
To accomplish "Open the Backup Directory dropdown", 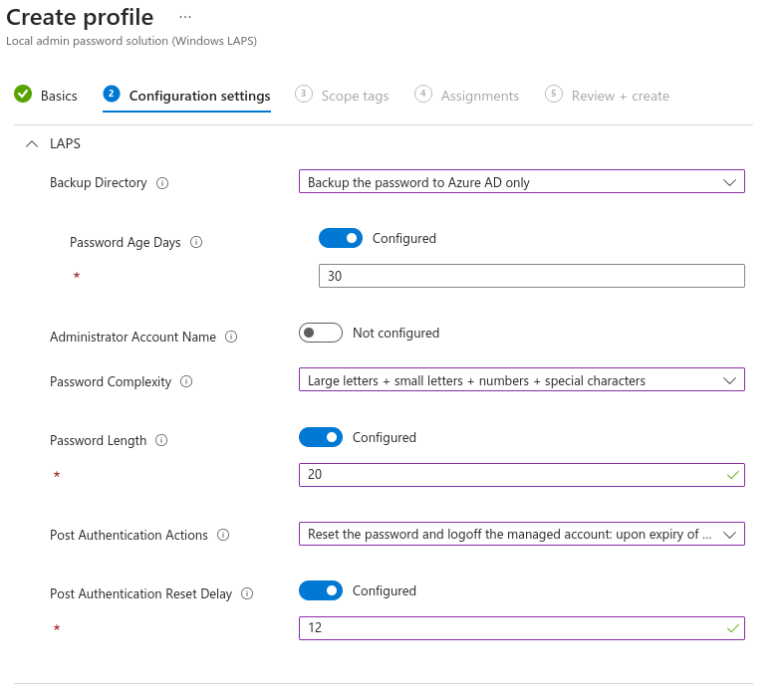I will coord(521,182).
